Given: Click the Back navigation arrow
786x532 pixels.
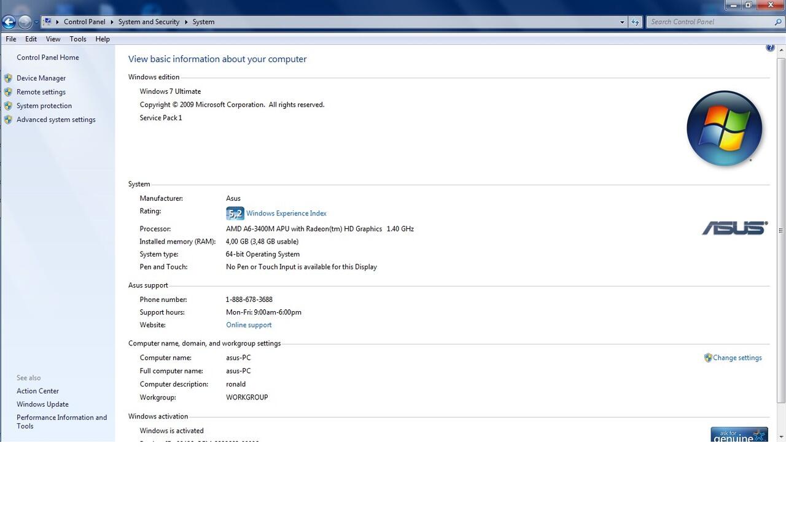Looking at the screenshot, I should [x=9, y=22].
